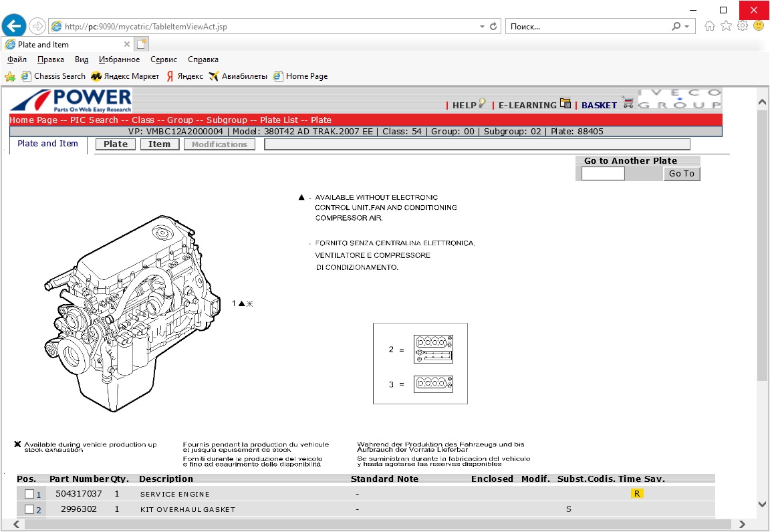Click vertical scrollbar down arrow
This screenshot has width=770, height=532.
coord(762,504)
